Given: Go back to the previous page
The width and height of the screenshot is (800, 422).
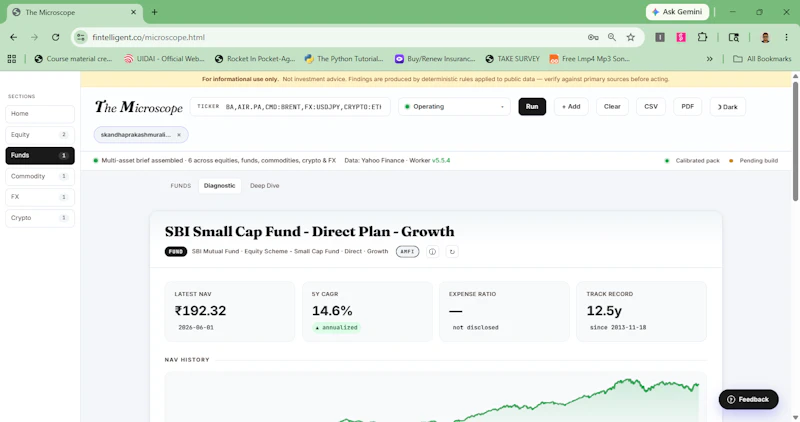Looking at the screenshot, I should (x=14, y=37).
